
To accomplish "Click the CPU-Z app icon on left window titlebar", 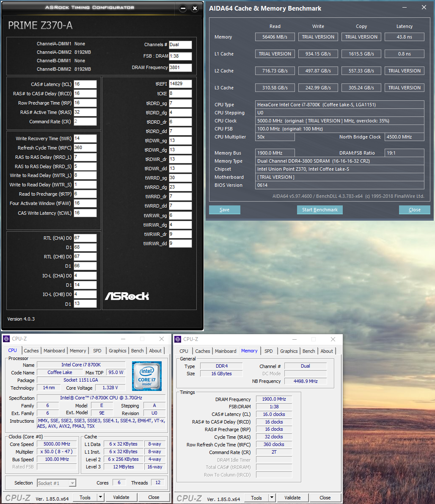I will pos(6,338).
